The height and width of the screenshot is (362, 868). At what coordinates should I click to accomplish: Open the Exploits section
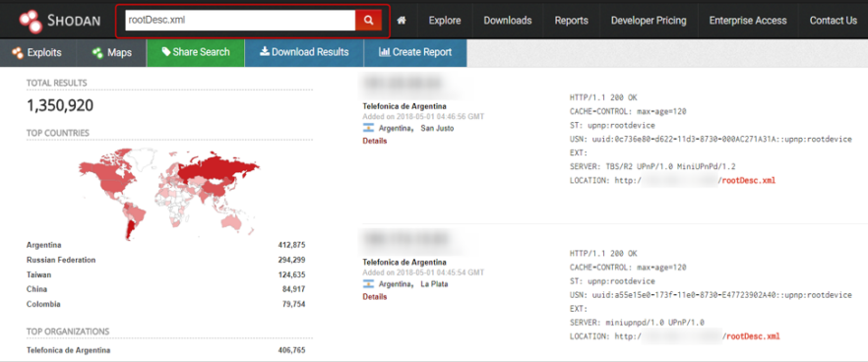tap(37, 52)
